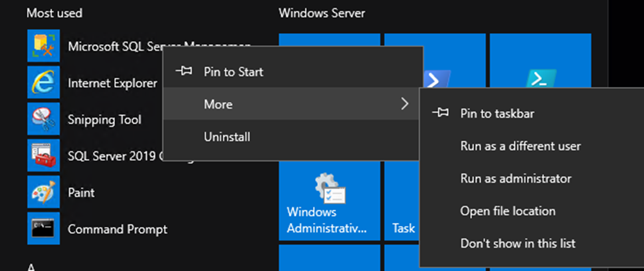Launch Internet Explorer from its icon
Image resolution: width=644 pixels, height=271 pixels.
point(43,83)
